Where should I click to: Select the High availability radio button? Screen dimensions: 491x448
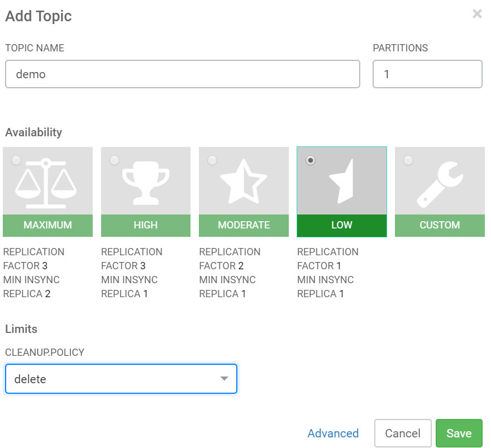click(x=114, y=160)
